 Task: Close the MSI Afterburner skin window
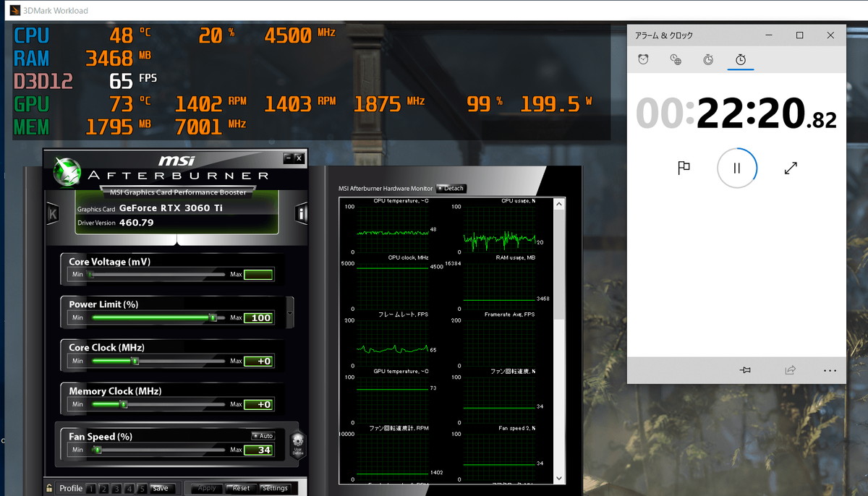tap(299, 158)
